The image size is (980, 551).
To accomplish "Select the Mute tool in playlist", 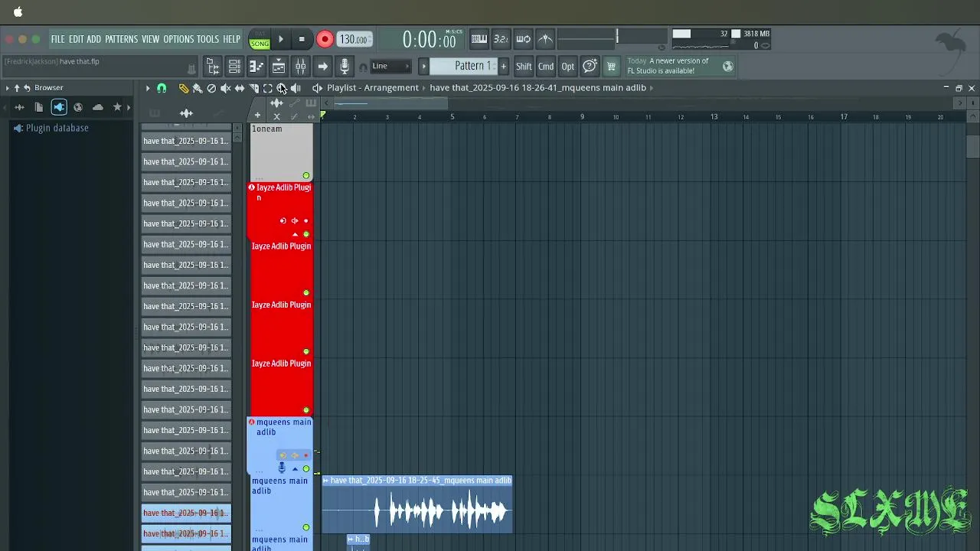I will [x=225, y=88].
